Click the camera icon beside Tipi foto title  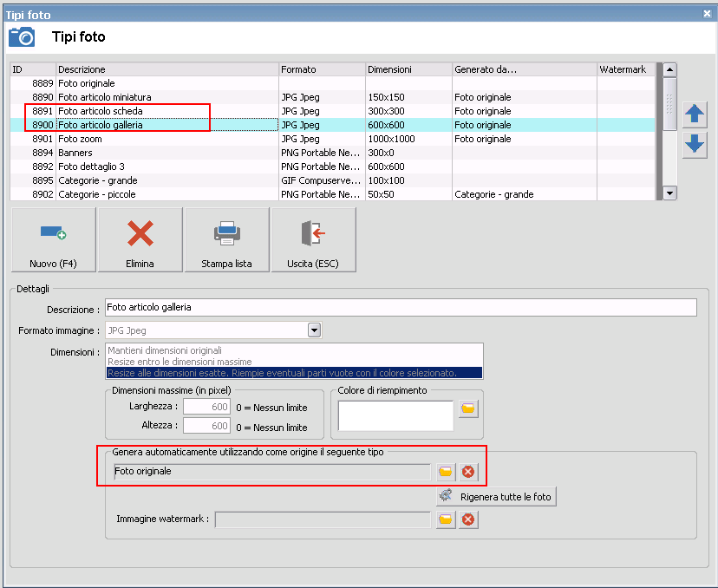tap(22, 36)
